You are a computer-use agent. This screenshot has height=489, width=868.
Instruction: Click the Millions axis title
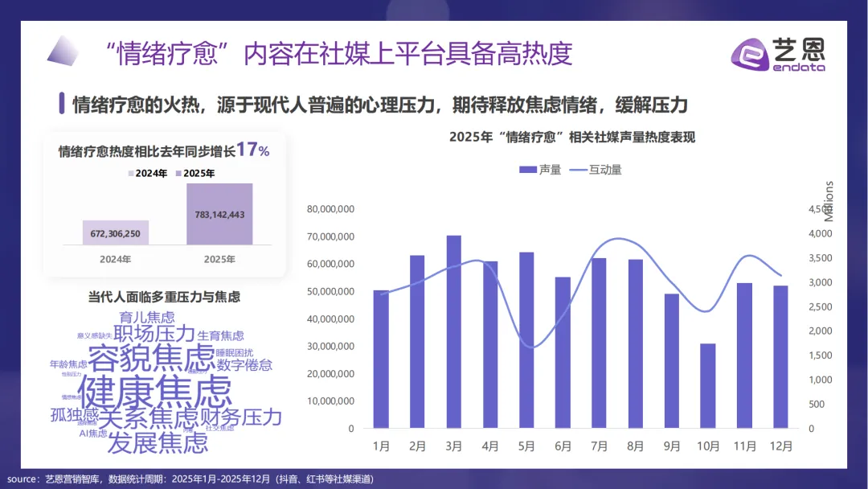tap(829, 201)
